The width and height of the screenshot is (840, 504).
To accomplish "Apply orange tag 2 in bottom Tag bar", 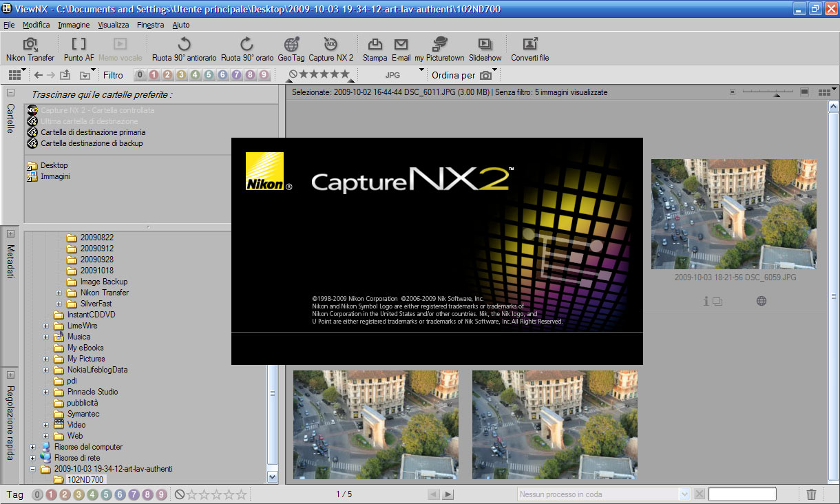I will click(65, 494).
